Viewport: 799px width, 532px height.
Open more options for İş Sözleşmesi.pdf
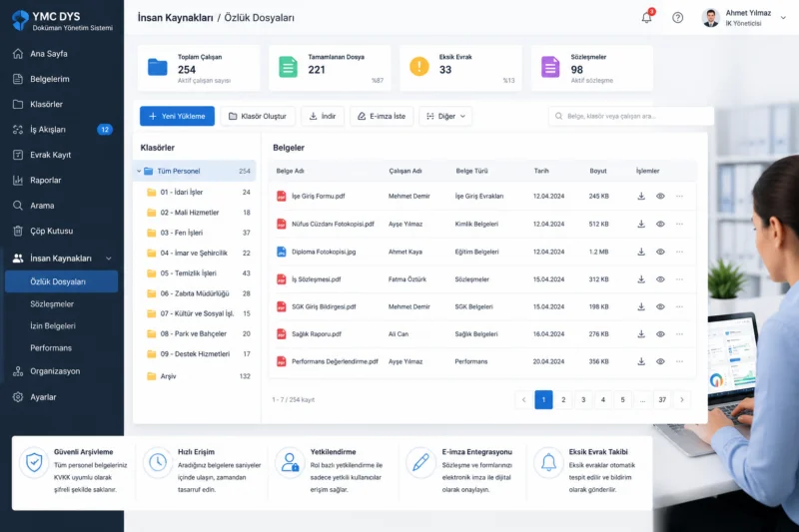679,279
